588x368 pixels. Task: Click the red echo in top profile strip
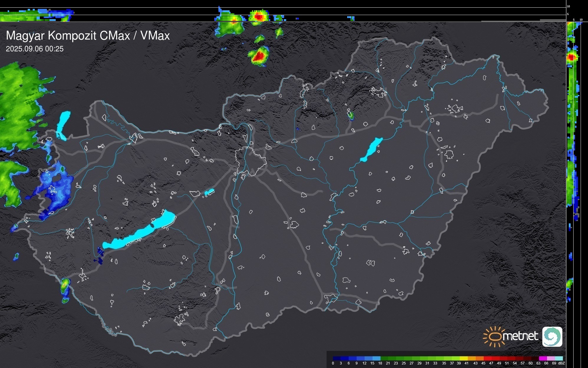[259, 17]
